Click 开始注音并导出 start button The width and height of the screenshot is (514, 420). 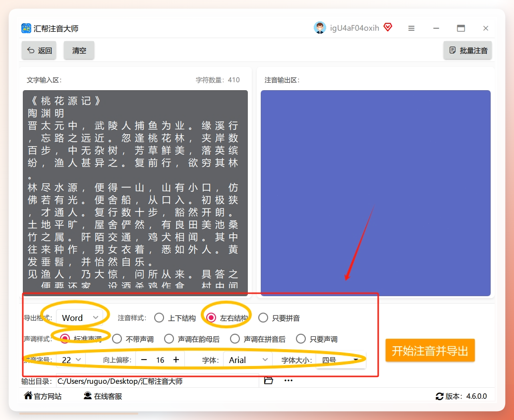430,351
